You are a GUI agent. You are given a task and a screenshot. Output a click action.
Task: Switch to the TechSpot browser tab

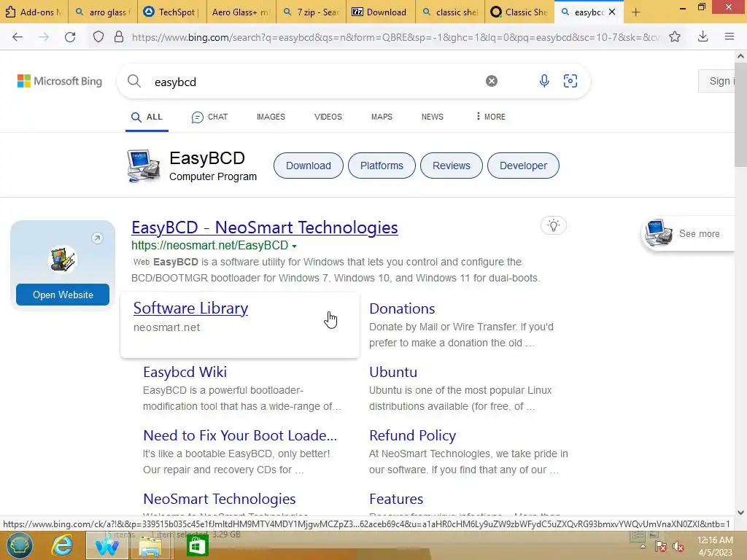(x=172, y=12)
